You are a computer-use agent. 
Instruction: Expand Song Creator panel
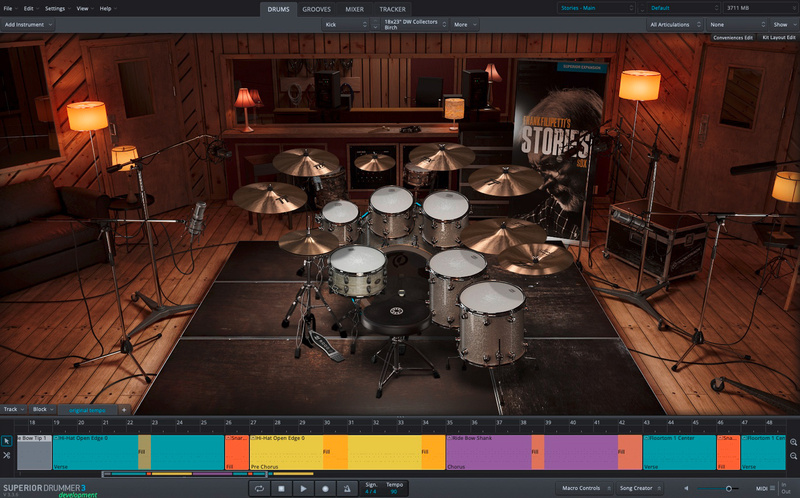click(640, 488)
